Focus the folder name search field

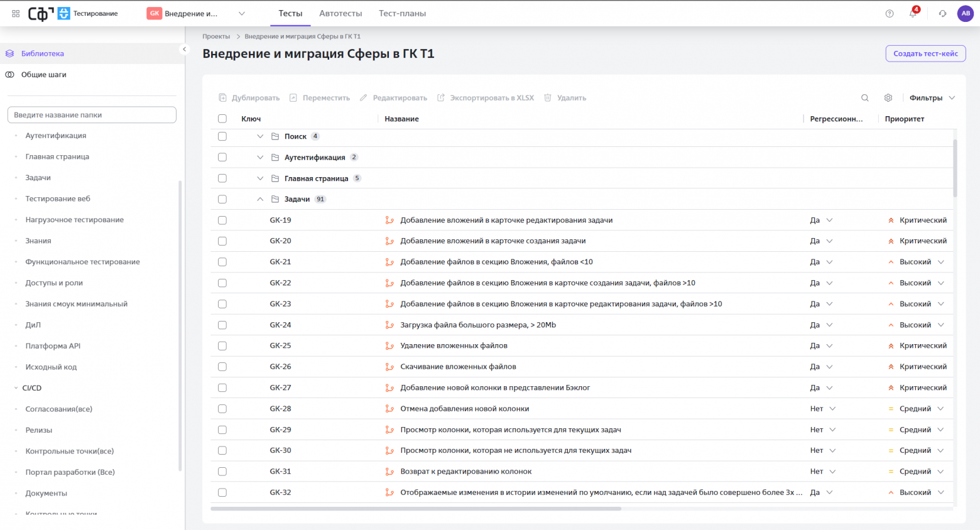[92, 115]
